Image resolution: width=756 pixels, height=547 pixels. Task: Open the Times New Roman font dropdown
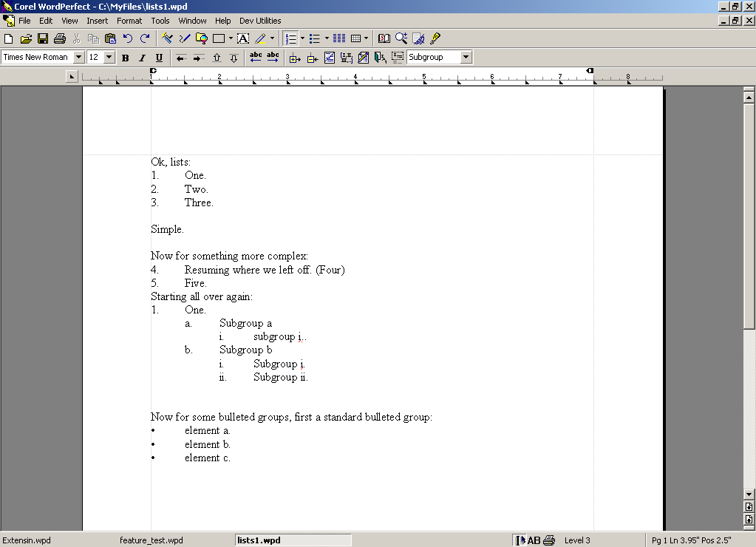78,57
